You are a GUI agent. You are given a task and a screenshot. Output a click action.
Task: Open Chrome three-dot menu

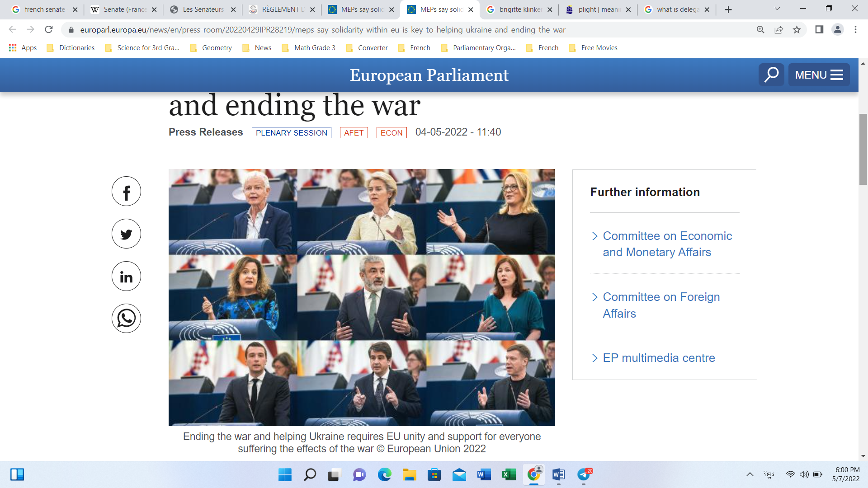click(855, 30)
